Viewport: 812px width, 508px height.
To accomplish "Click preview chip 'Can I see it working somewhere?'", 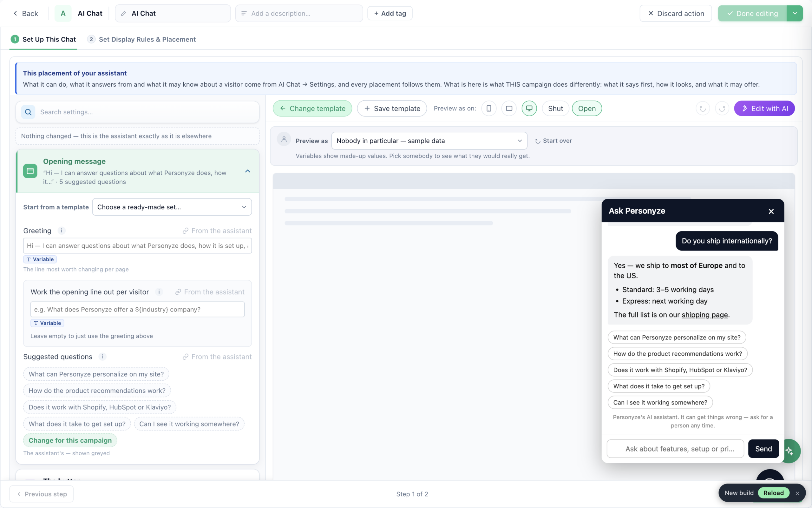I will tap(660, 403).
